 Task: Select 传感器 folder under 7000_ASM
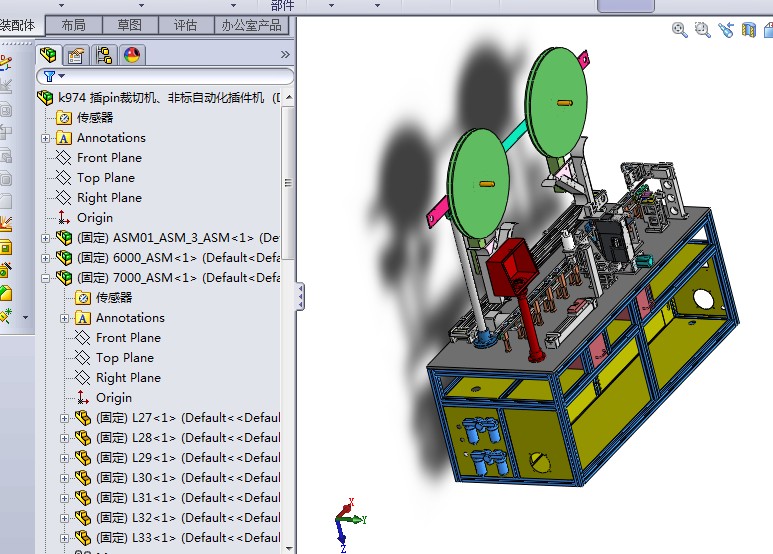pyautogui.click(x=113, y=298)
